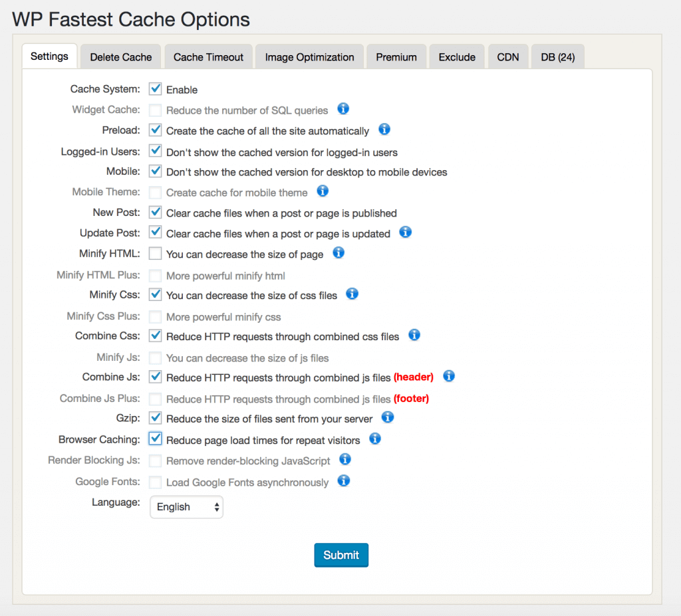Screen dimensions: 681x616
Task: Toggle Logged-in Users checkbox
Action: [x=155, y=151]
